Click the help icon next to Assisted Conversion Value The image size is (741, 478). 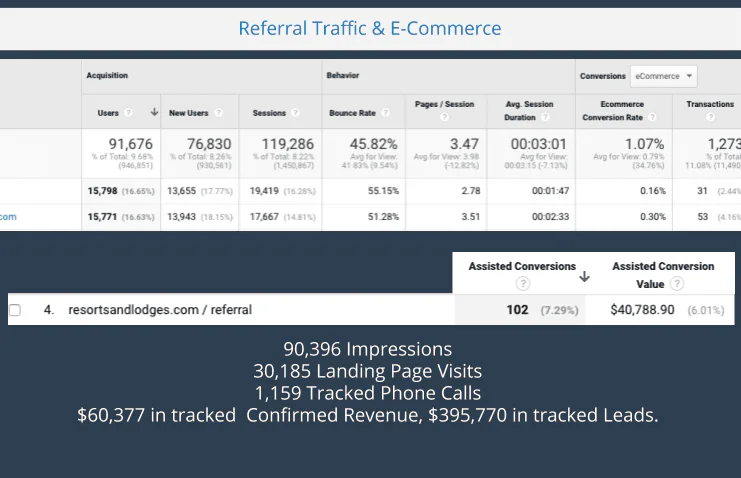coord(677,284)
